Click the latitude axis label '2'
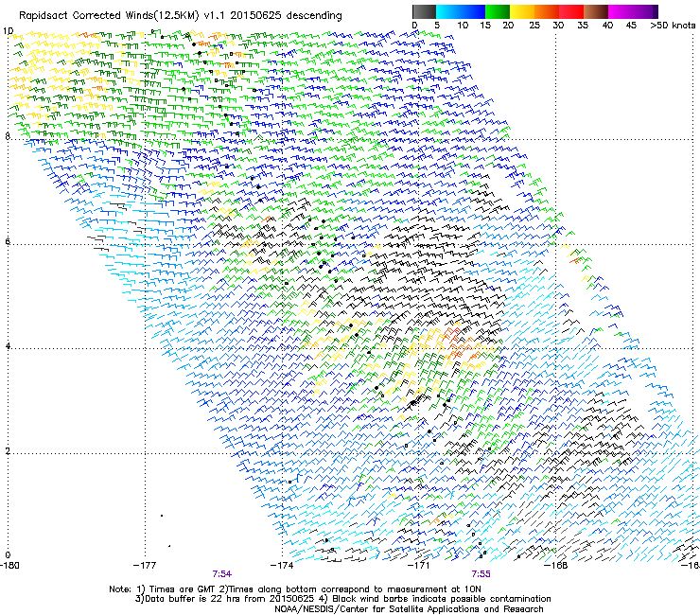700x615 pixels. pos(8,451)
